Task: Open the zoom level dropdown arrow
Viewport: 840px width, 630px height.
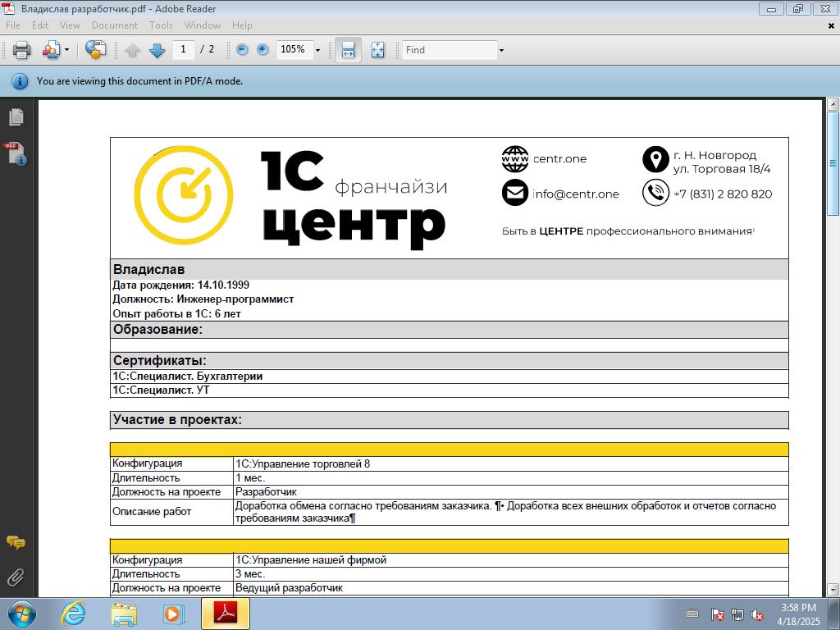Action: [x=317, y=50]
